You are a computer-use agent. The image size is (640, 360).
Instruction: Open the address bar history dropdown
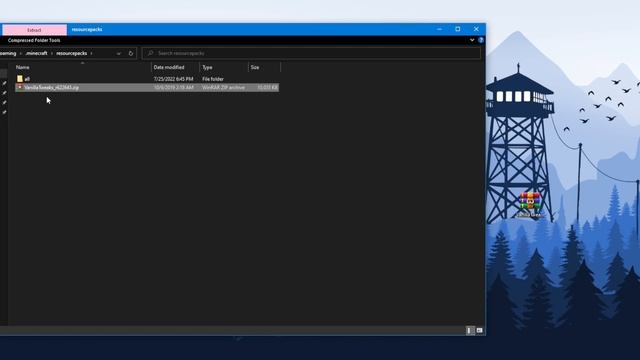coord(119,53)
